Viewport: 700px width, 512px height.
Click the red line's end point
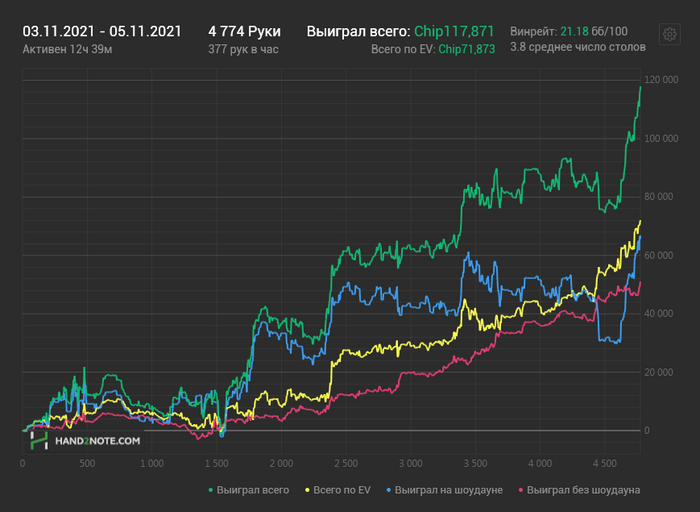point(641,282)
